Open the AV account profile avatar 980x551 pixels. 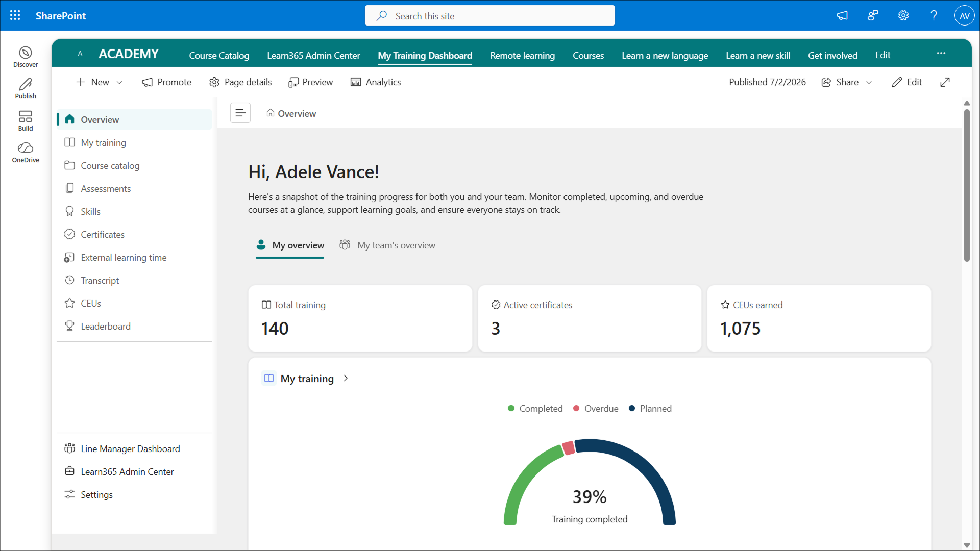tap(965, 15)
